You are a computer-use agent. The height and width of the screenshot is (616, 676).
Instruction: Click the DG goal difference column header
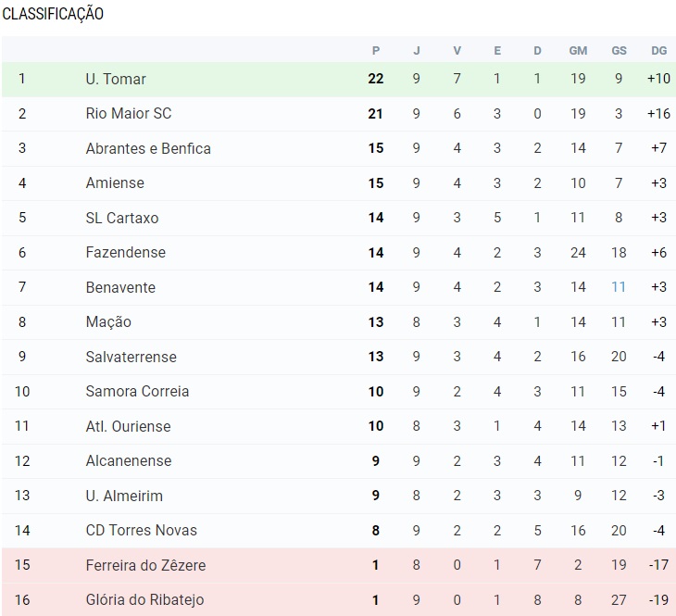(x=658, y=50)
